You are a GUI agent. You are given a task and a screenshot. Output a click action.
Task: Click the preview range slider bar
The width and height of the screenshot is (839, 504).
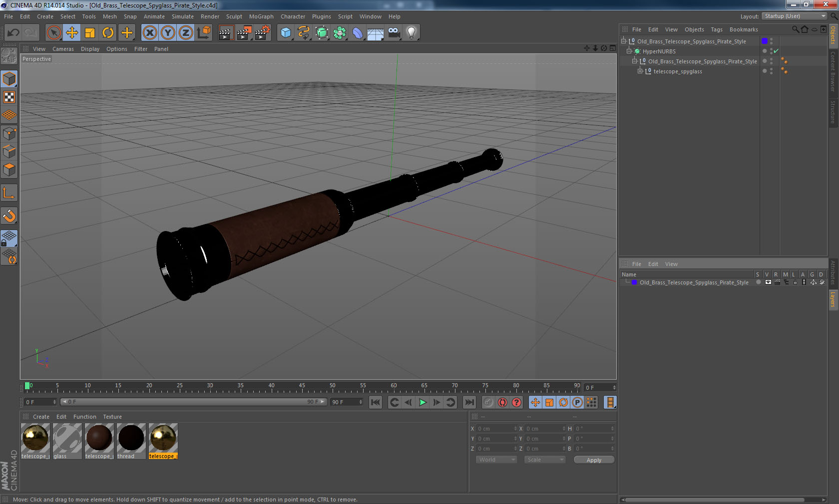tap(194, 402)
